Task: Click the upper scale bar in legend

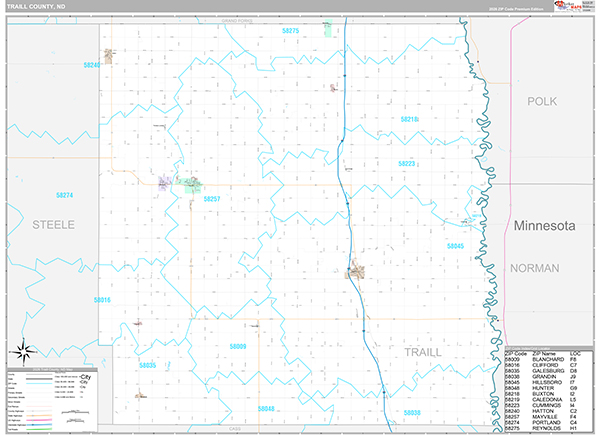Action: coord(75,412)
